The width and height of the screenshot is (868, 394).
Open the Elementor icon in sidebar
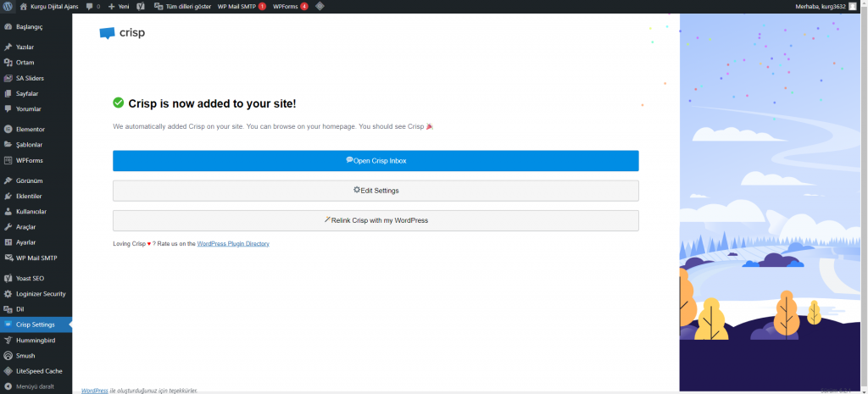8,130
